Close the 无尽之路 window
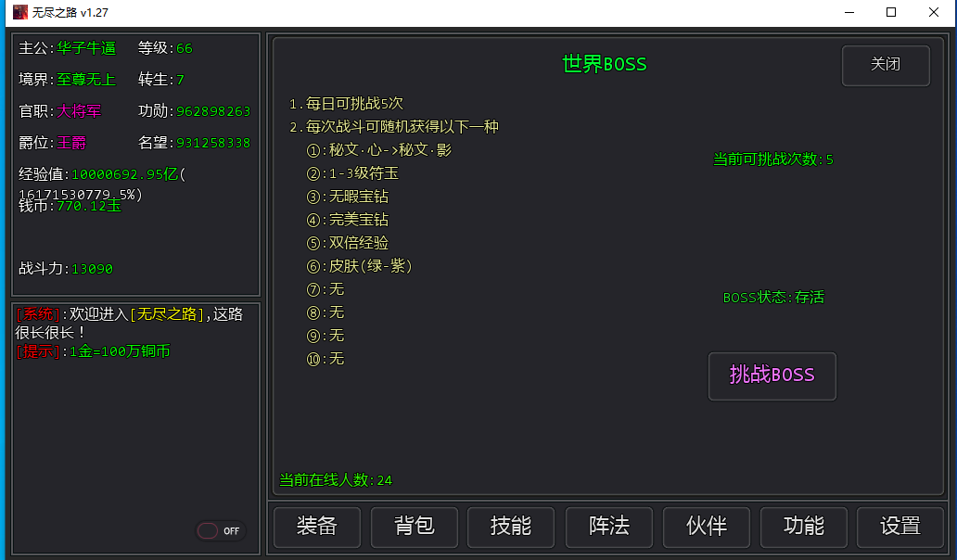 (933, 12)
